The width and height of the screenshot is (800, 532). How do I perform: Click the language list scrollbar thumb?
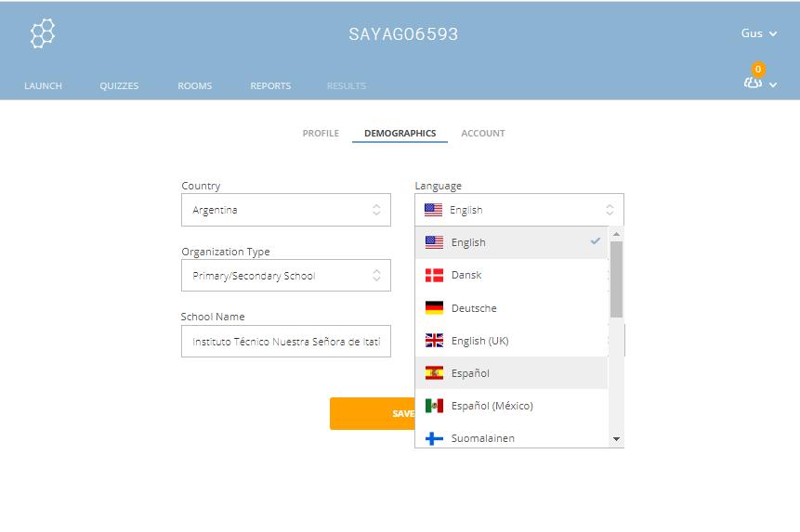(616, 279)
